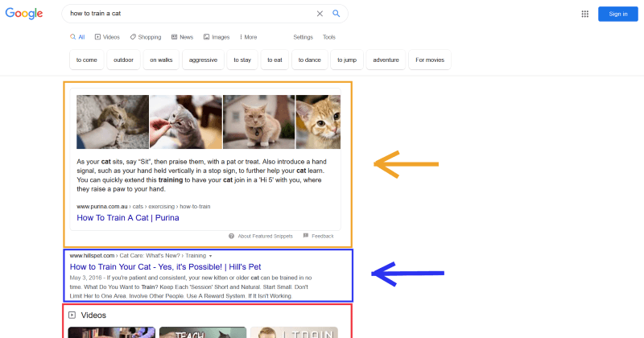Open the 'About Featured Snippets' link
This screenshot has width=644, height=338.
[x=266, y=236]
